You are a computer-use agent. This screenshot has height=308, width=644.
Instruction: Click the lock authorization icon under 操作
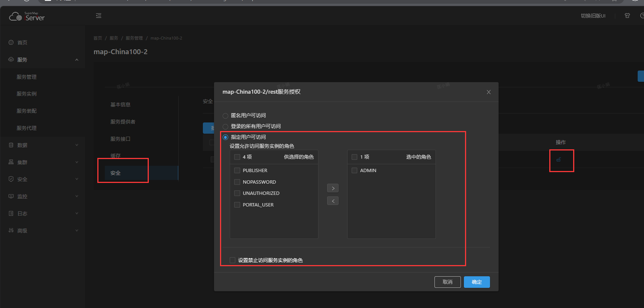[x=559, y=160]
